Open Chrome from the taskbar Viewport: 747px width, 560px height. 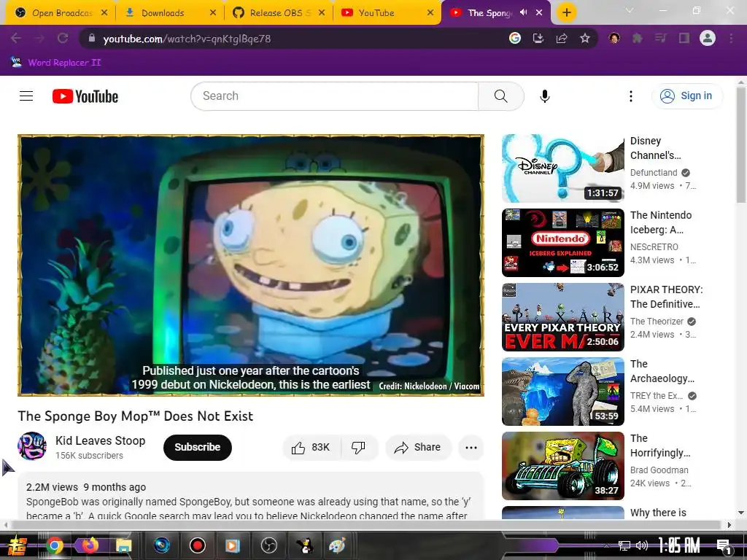coord(55,545)
